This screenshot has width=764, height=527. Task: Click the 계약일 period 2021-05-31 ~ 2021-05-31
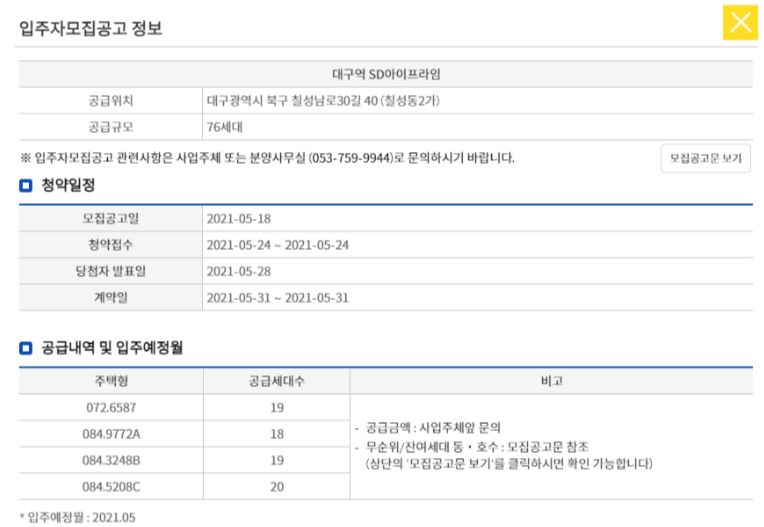point(278,298)
